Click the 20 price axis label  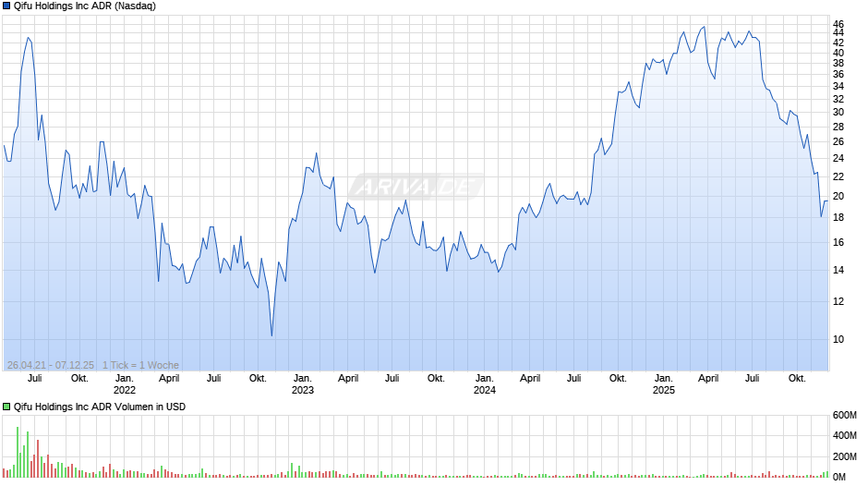click(838, 196)
